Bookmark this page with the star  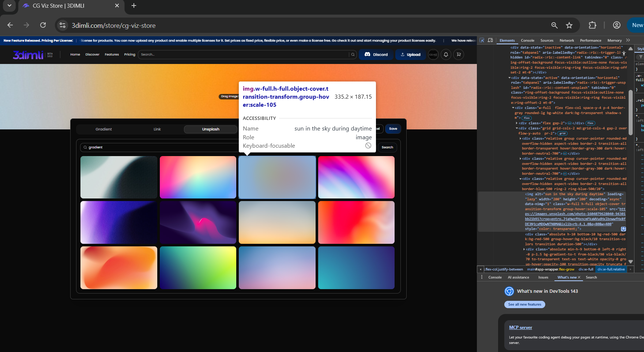click(x=569, y=25)
